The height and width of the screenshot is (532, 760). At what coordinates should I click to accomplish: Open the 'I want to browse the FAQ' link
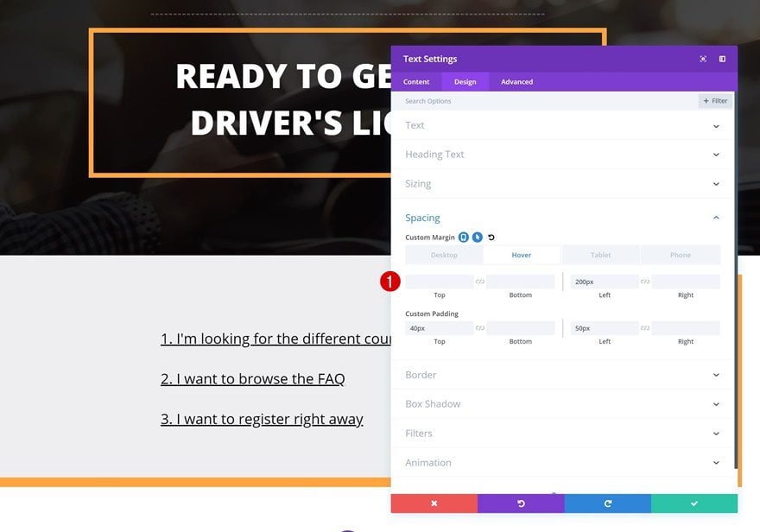pyautogui.click(x=252, y=378)
